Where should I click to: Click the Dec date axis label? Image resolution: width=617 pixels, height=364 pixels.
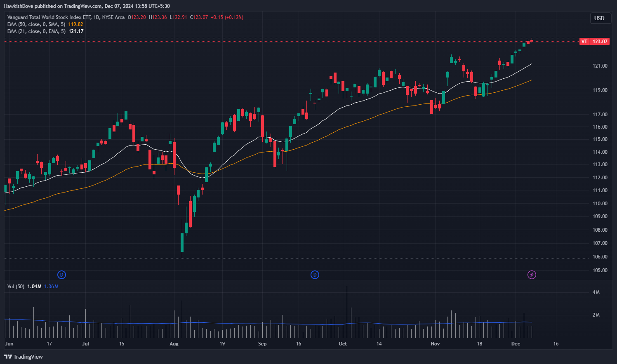point(516,344)
